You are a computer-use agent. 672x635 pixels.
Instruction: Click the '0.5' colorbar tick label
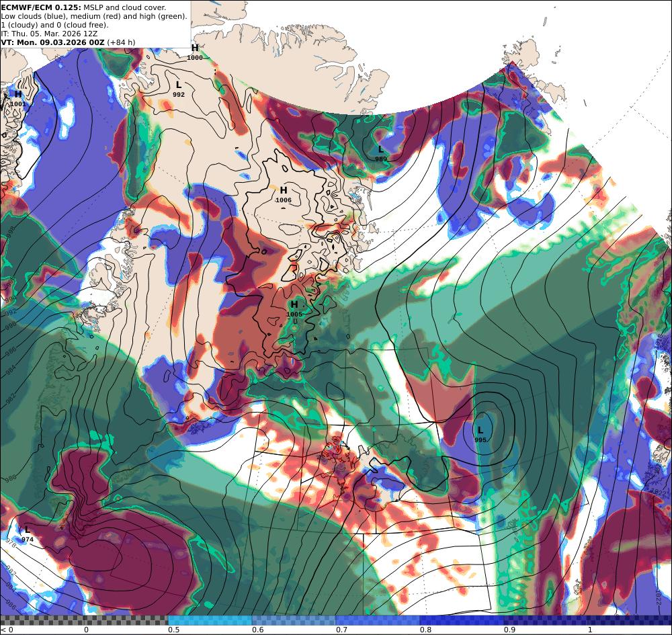(x=173, y=630)
